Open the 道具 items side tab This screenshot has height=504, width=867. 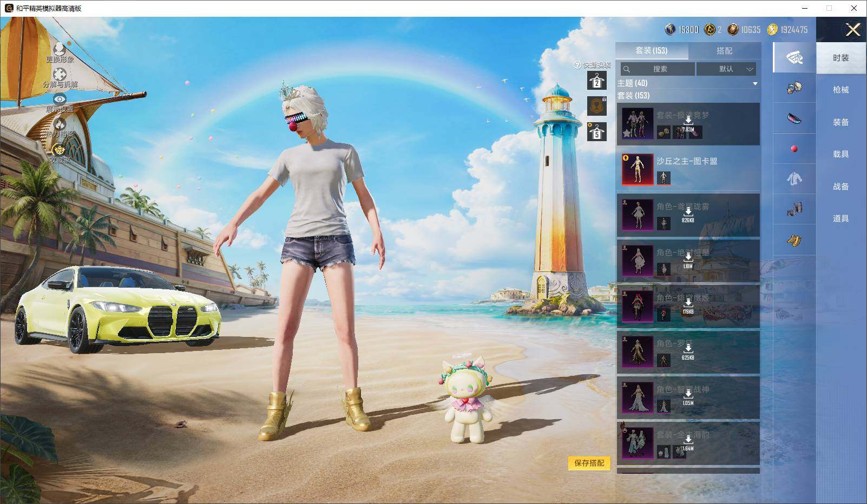[x=841, y=218]
